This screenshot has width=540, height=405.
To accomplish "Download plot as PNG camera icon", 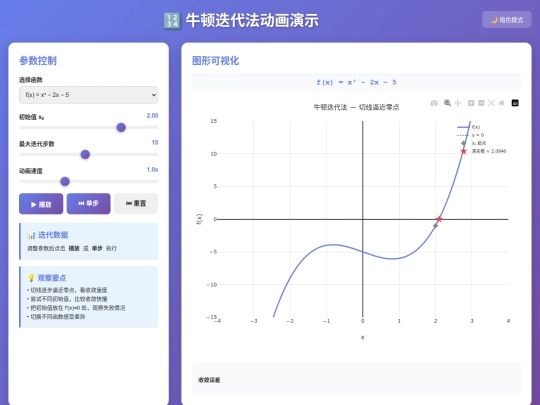I will tap(434, 103).
